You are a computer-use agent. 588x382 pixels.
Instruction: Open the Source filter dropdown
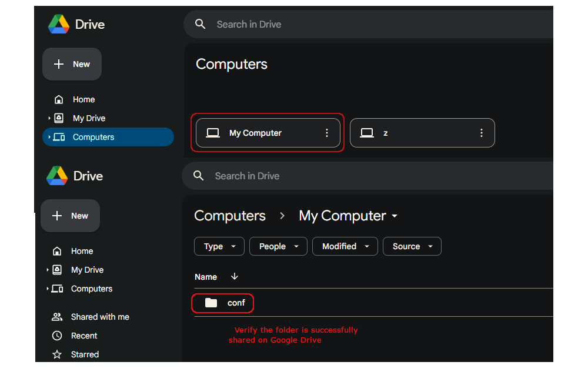click(412, 246)
